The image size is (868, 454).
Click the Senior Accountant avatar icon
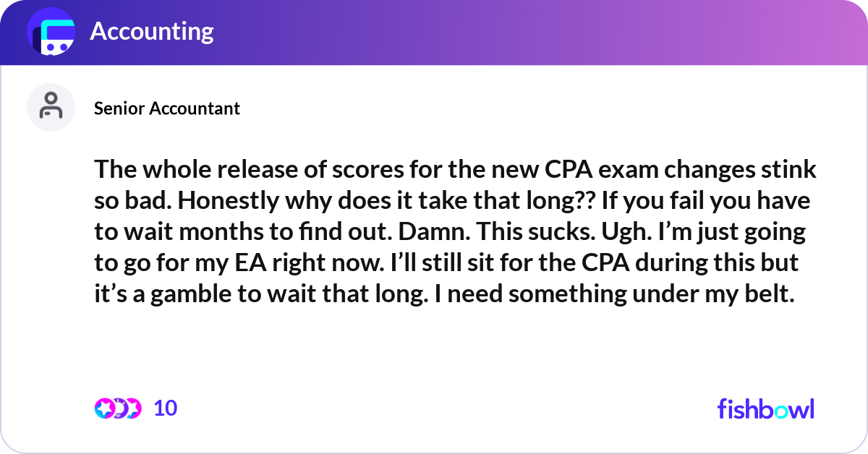[x=51, y=107]
